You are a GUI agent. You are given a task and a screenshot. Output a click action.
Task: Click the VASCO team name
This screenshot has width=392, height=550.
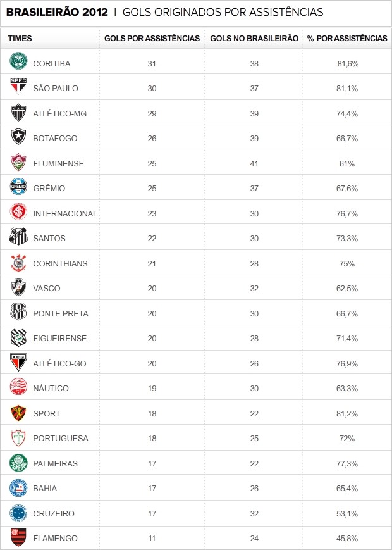[x=47, y=289]
